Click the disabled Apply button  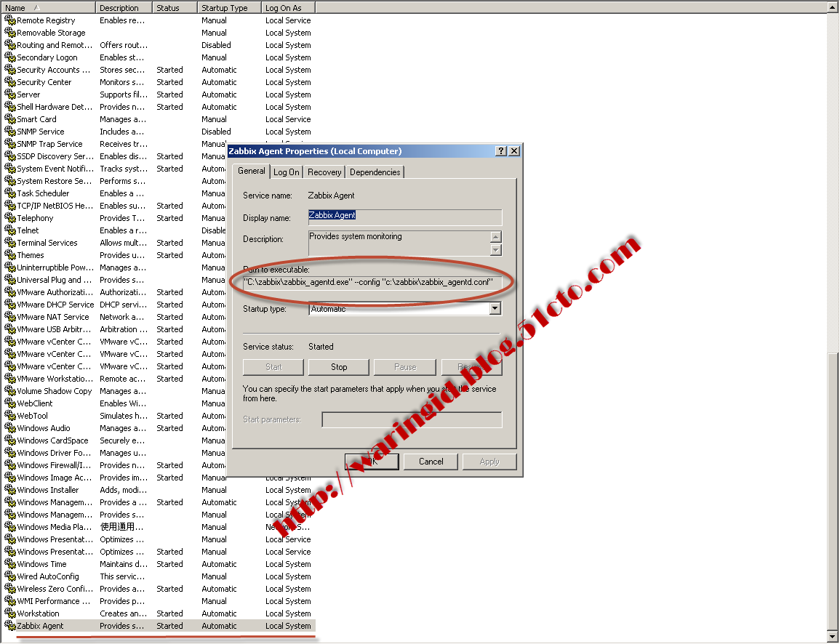point(489,462)
